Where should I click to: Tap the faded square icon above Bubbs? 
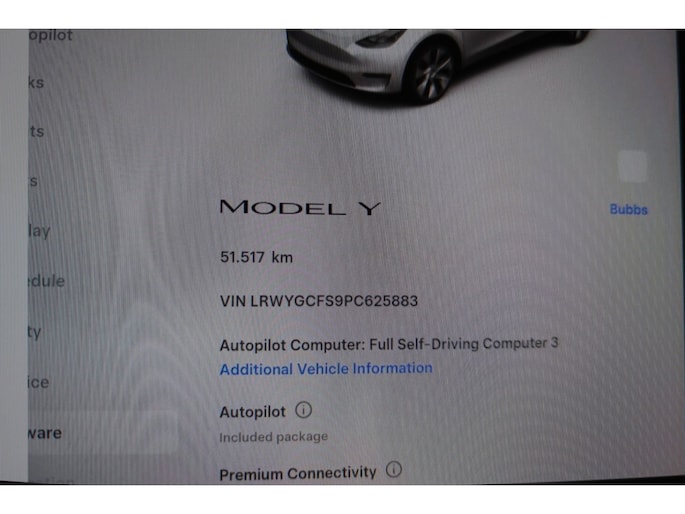(633, 166)
